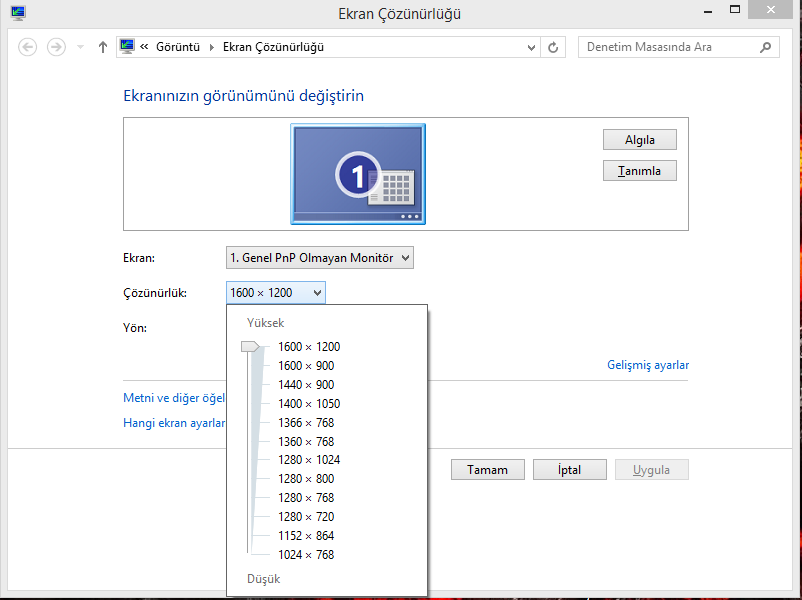Open the Ekran monitor dropdown
The image size is (802, 600).
[320, 258]
